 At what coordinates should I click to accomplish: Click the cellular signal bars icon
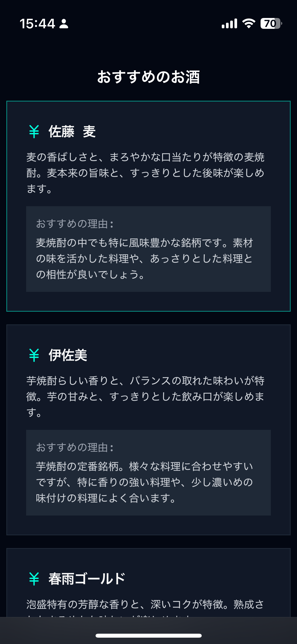tap(229, 24)
